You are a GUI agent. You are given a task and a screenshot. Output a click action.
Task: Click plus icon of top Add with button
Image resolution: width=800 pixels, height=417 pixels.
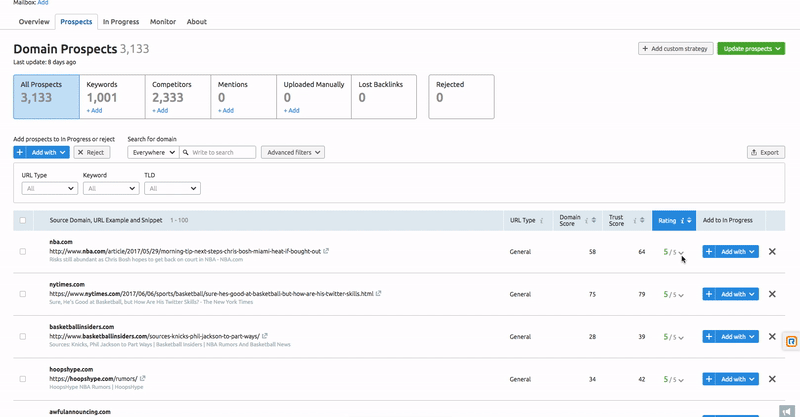19,152
